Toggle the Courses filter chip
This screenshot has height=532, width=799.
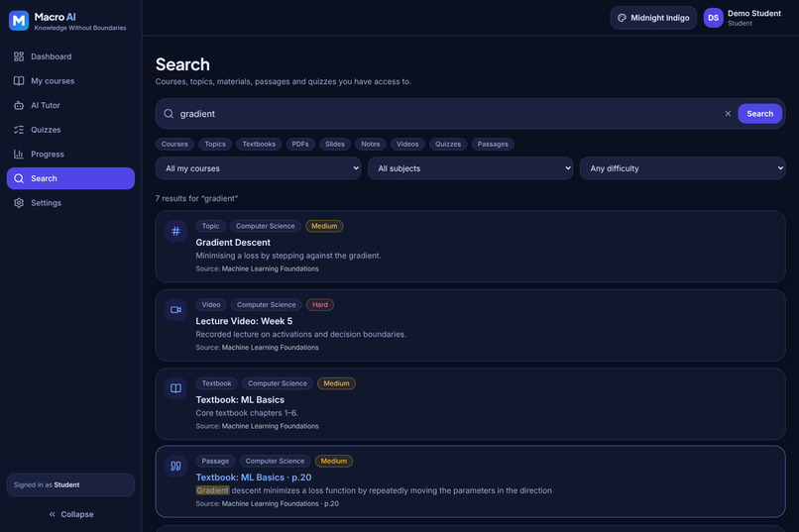pyautogui.click(x=174, y=144)
